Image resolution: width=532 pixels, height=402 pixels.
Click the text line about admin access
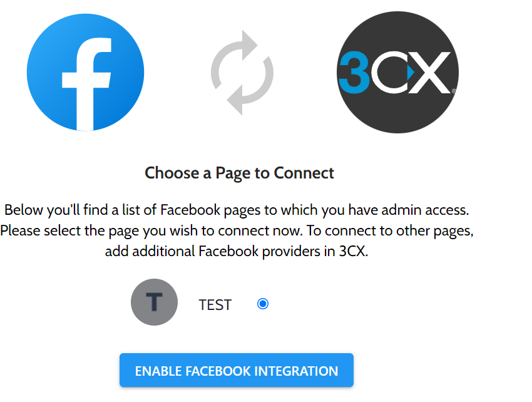pos(237,210)
